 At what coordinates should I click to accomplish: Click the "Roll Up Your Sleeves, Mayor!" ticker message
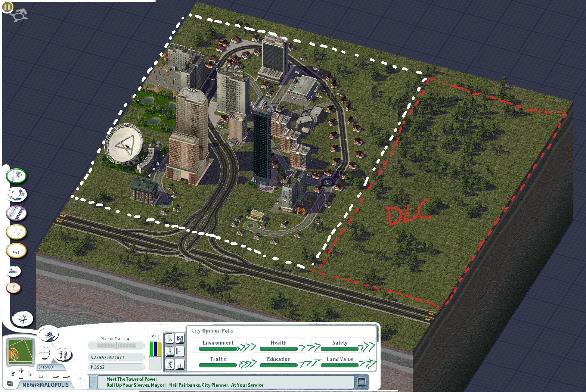[x=136, y=385]
